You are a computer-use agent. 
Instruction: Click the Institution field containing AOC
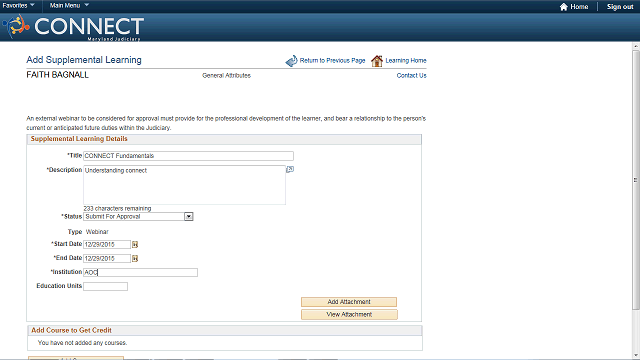coord(140,272)
